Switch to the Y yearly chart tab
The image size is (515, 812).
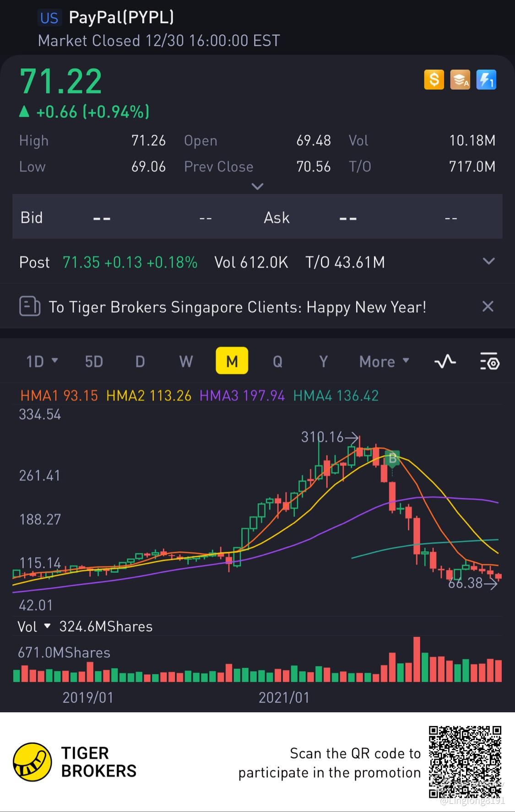pos(324,362)
